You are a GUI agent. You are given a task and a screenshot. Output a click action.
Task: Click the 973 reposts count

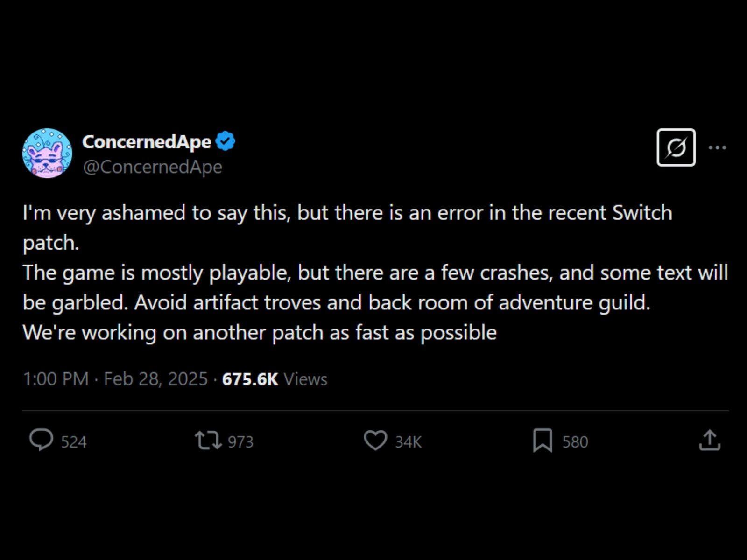click(x=240, y=441)
